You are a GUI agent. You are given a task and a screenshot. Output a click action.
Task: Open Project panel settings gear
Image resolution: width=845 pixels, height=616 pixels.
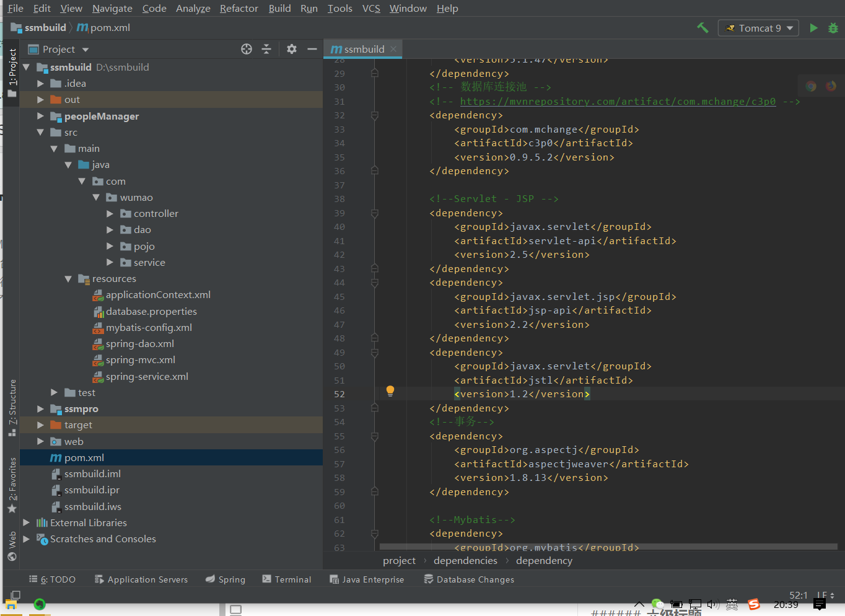pos(292,49)
